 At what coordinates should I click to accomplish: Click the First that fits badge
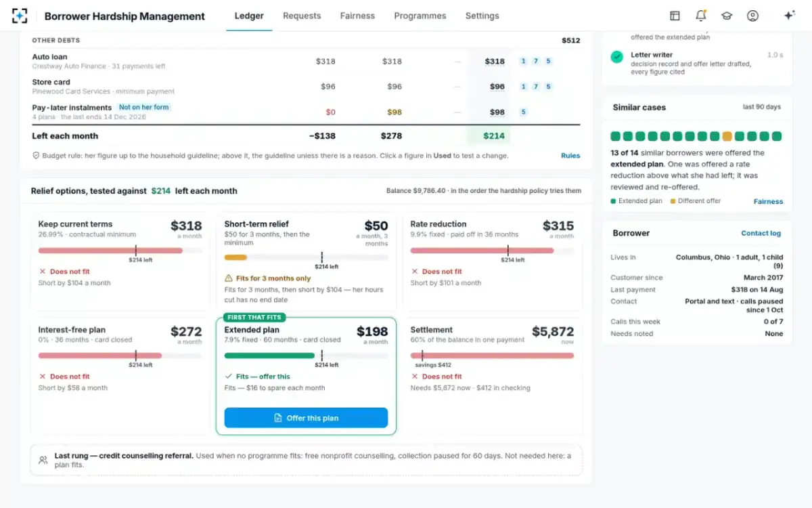pyautogui.click(x=255, y=317)
